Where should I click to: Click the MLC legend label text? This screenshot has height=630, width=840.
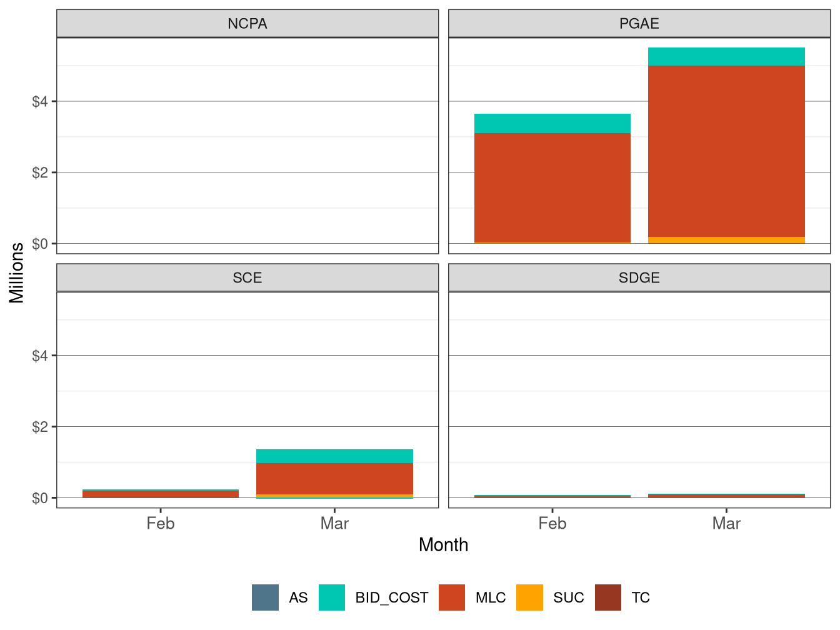tap(491, 597)
